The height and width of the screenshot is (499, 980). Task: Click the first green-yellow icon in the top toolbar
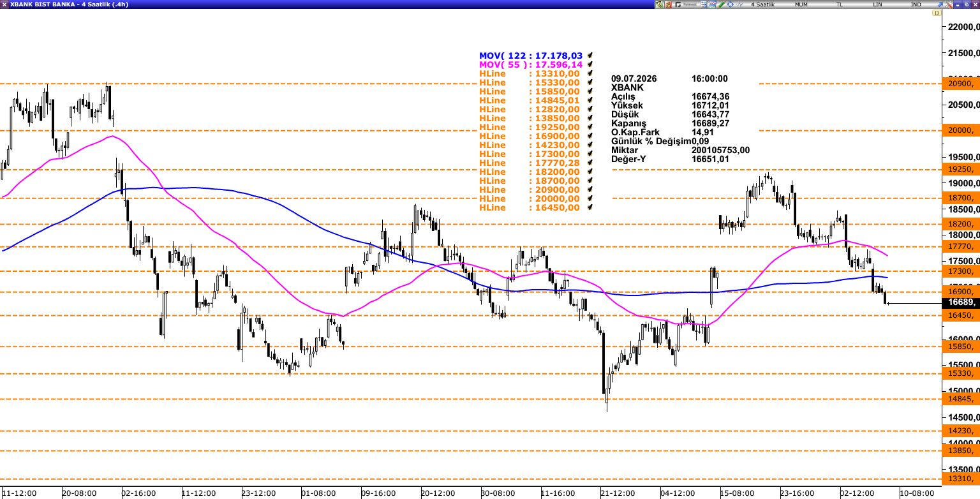(x=659, y=4)
